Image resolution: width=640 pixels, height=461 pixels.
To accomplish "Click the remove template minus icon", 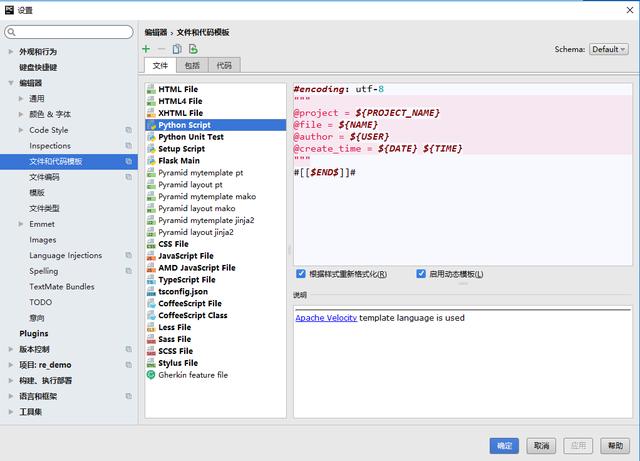I will 161,48.
